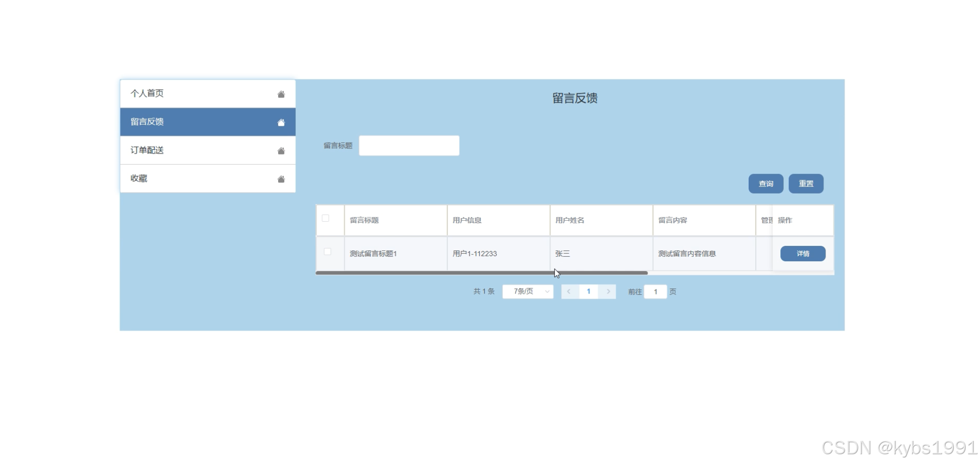This screenshot has width=980, height=464.
Task: Click 用户姓名 column header
Action: click(601, 220)
